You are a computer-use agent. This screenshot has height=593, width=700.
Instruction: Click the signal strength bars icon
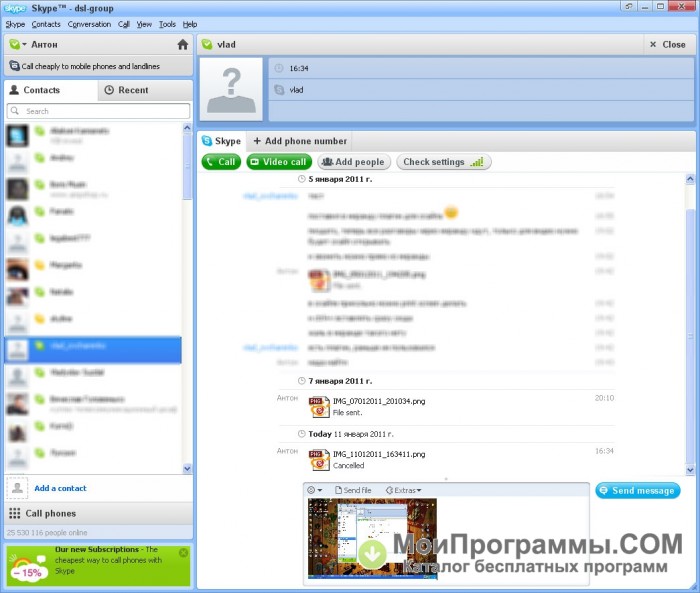click(x=477, y=162)
